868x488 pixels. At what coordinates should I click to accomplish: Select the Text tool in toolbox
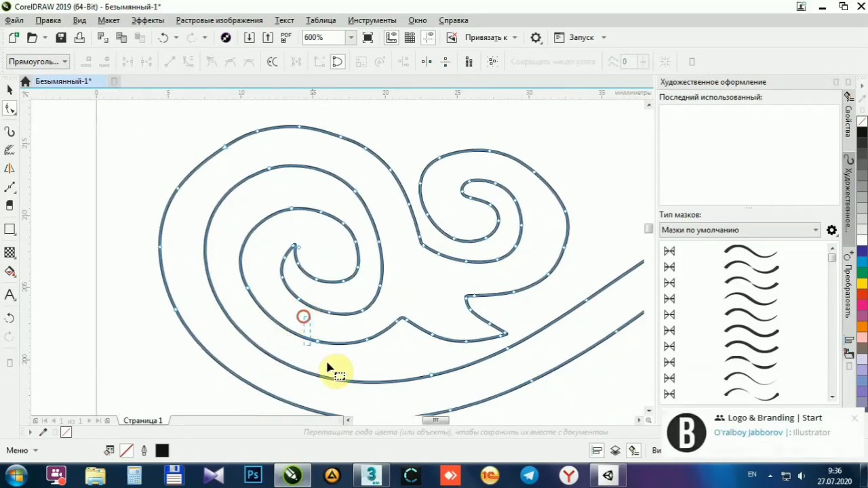9,295
